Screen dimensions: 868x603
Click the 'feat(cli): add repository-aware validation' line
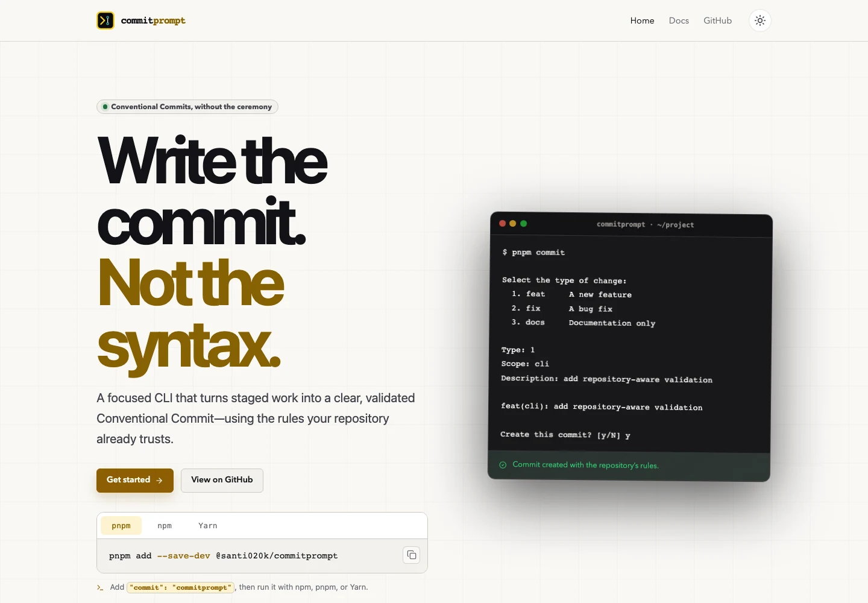point(602,407)
